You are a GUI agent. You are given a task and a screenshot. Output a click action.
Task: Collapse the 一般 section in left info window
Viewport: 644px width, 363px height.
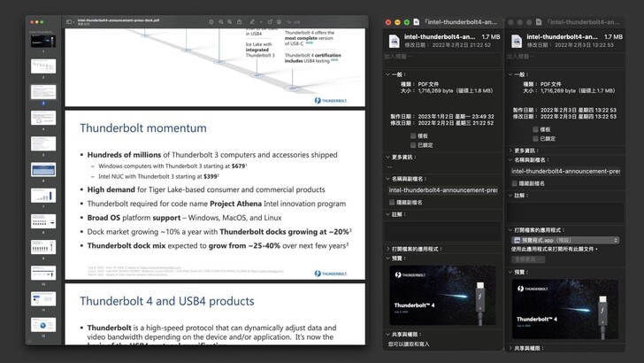pyautogui.click(x=387, y=75)
